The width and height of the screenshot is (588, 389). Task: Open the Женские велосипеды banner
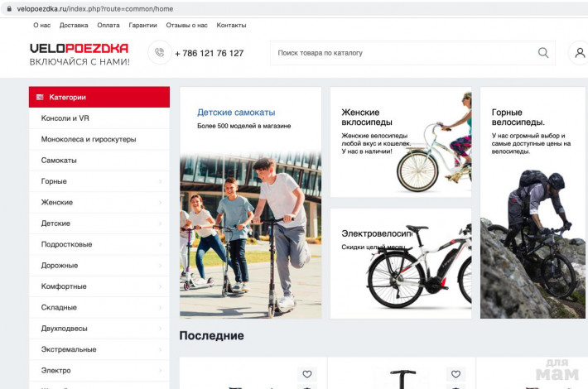coord(400,142)
